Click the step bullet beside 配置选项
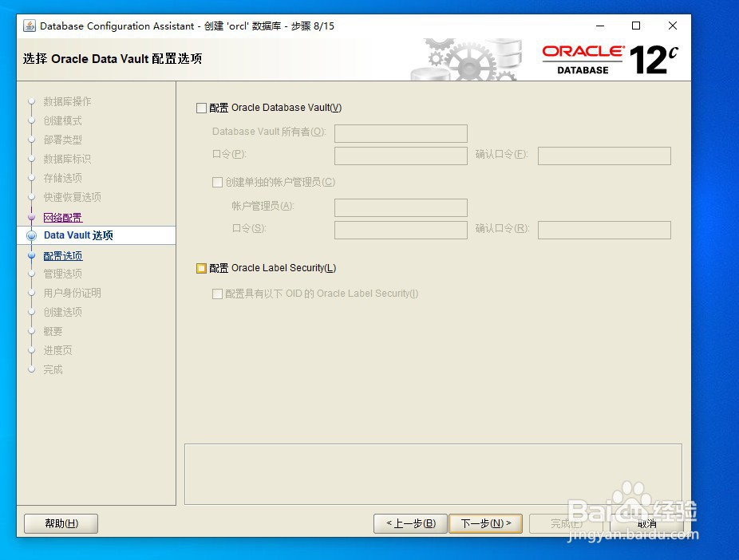 pos(31,254)
